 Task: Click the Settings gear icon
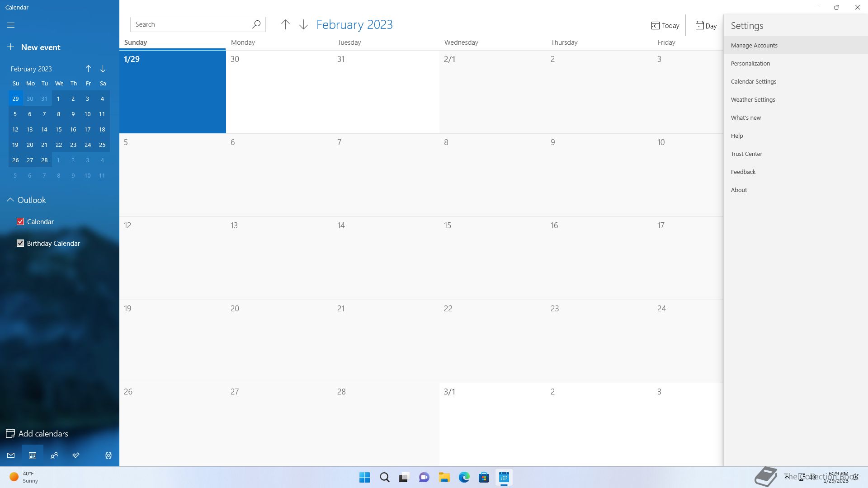tap(108, 455)
